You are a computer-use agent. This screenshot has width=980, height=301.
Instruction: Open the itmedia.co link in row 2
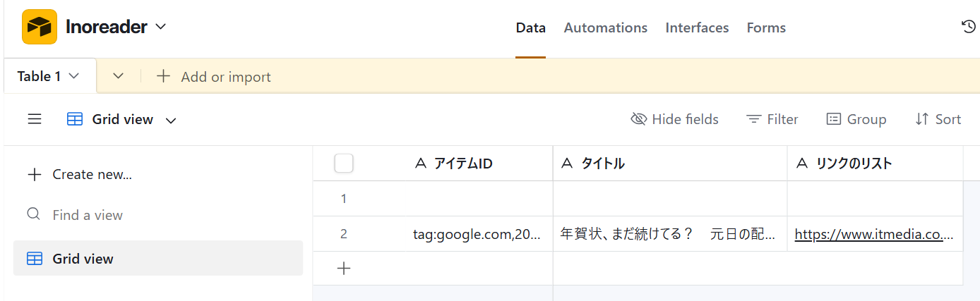tap(874, 234)
